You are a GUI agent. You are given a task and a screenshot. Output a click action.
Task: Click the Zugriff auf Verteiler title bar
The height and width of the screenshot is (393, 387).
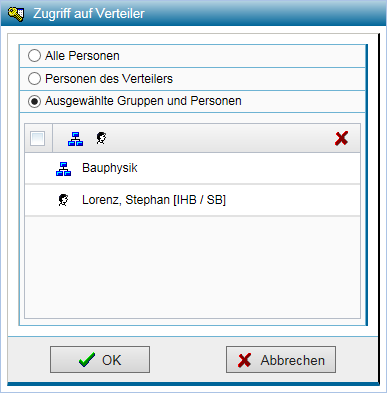pyautogui.click(x=193, y=14)
